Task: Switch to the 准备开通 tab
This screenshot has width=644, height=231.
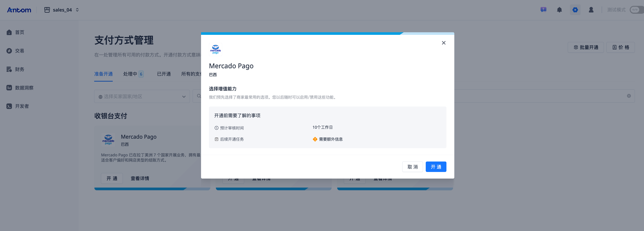Action: point(103,74)
